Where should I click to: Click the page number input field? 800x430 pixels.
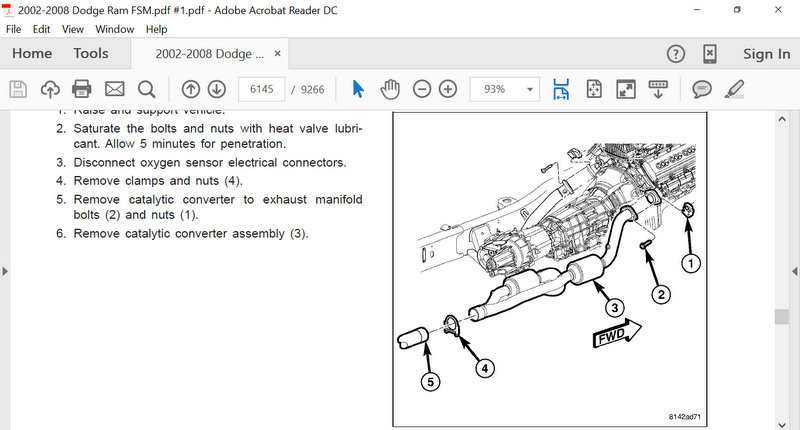(263, 89)
